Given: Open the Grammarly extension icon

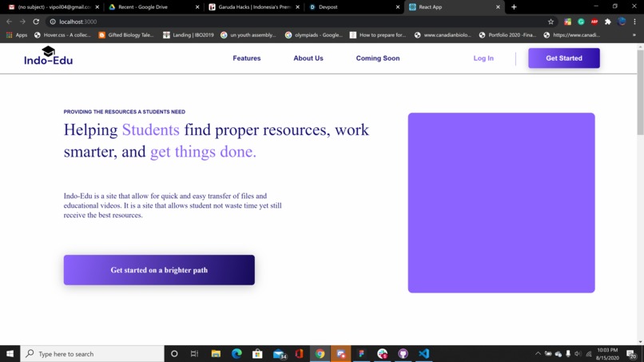Looking at the screenshot, I should click(581, 22).
